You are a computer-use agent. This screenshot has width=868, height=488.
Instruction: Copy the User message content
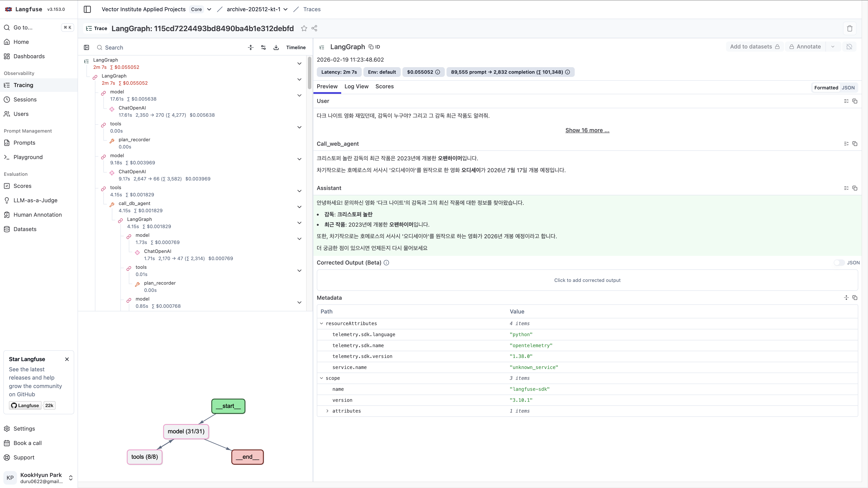855,101
